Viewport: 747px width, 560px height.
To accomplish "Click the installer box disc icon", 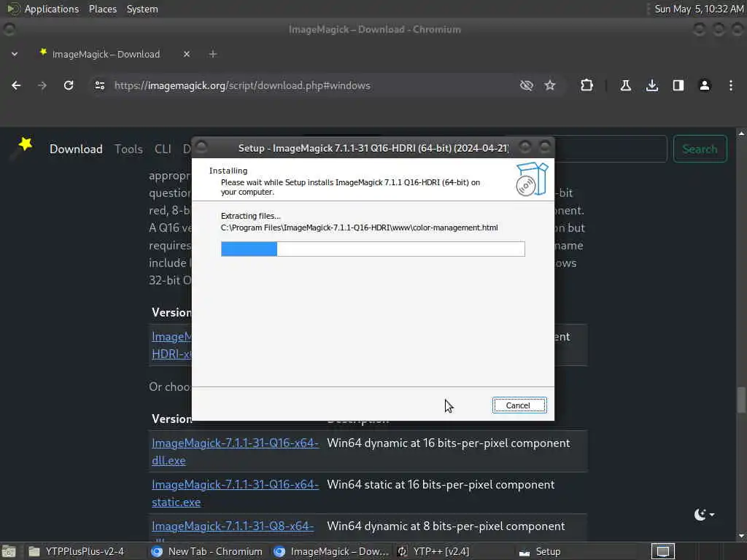I will pyautogui.click(x=532, y=179).
